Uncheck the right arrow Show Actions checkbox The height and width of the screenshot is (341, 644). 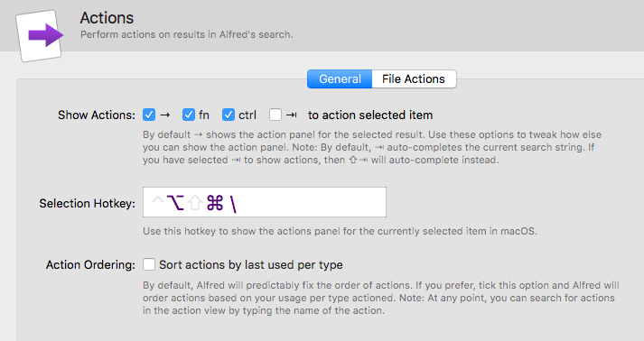[149, 115]
